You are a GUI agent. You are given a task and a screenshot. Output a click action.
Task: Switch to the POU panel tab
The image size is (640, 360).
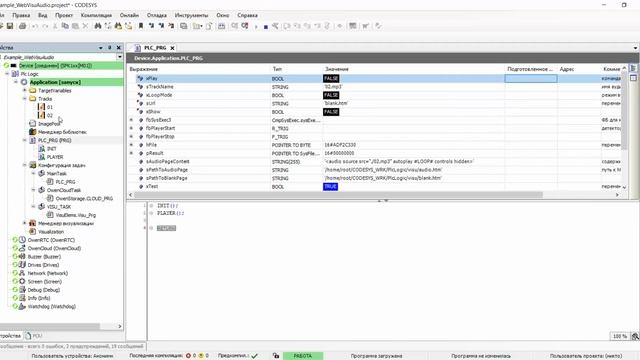point(33,336)
